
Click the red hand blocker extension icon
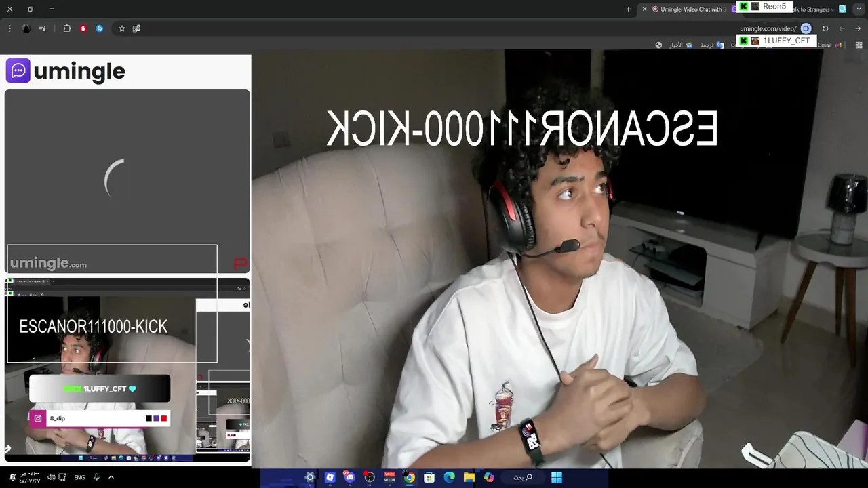pyautogui.click(x=83, y=28)
